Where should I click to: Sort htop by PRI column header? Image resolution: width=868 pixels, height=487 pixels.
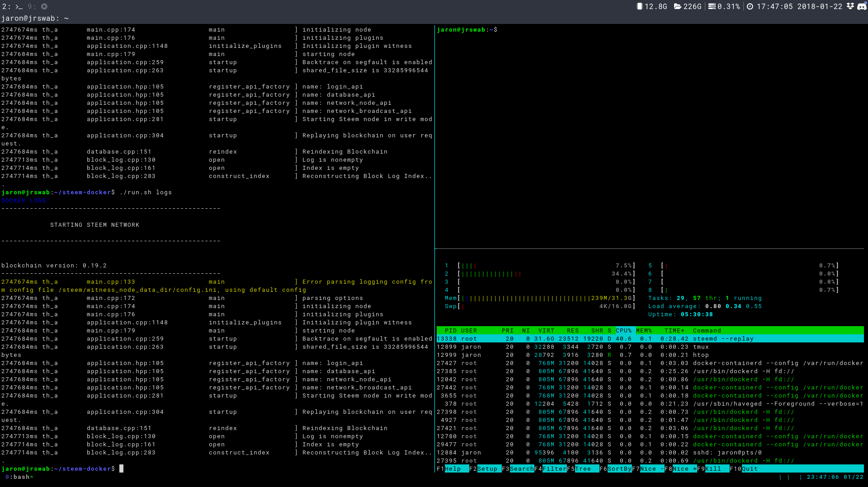click(x=508, y=331)
